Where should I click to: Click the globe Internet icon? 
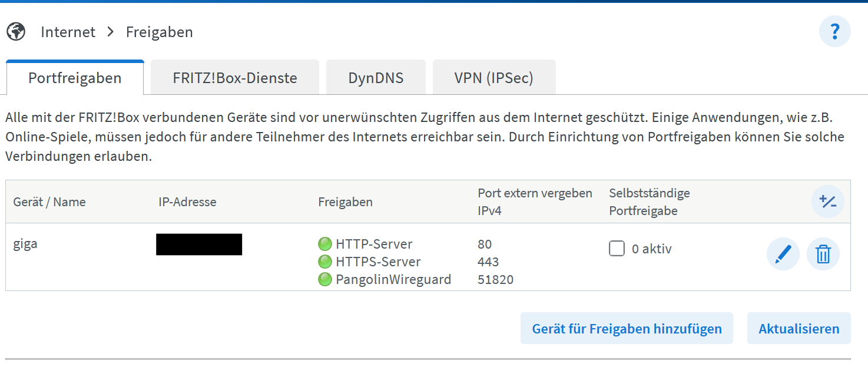pyautogui.click(x=16, y=32)
